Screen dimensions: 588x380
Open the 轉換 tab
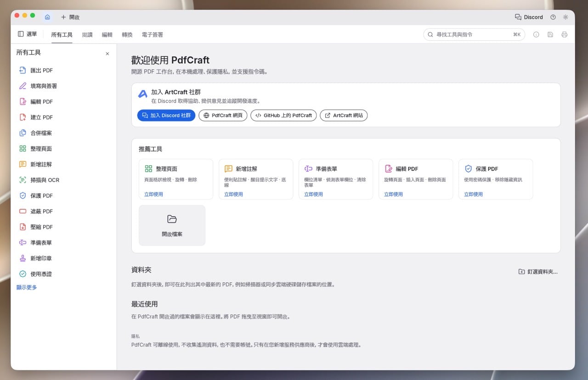click(127, 34)
